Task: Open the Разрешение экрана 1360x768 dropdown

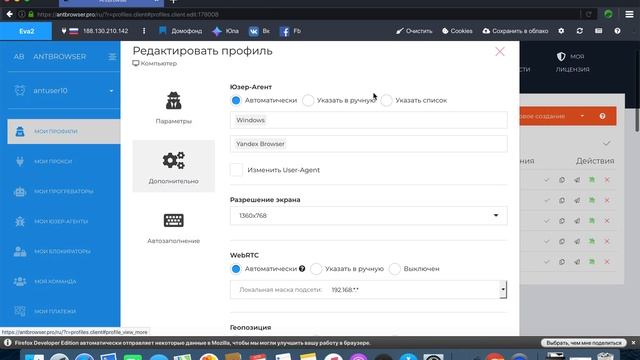Action: coord(369,216)
